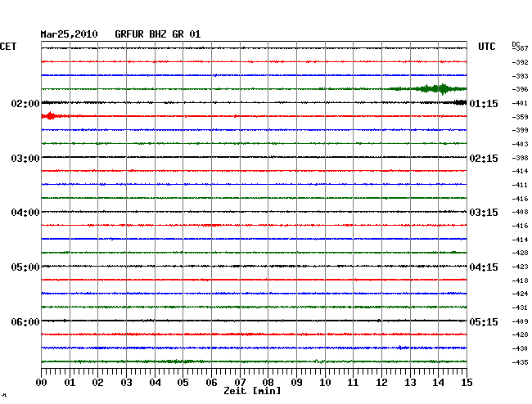Click minute axis label '15'
532x404 pixels.
click(467, 383)
